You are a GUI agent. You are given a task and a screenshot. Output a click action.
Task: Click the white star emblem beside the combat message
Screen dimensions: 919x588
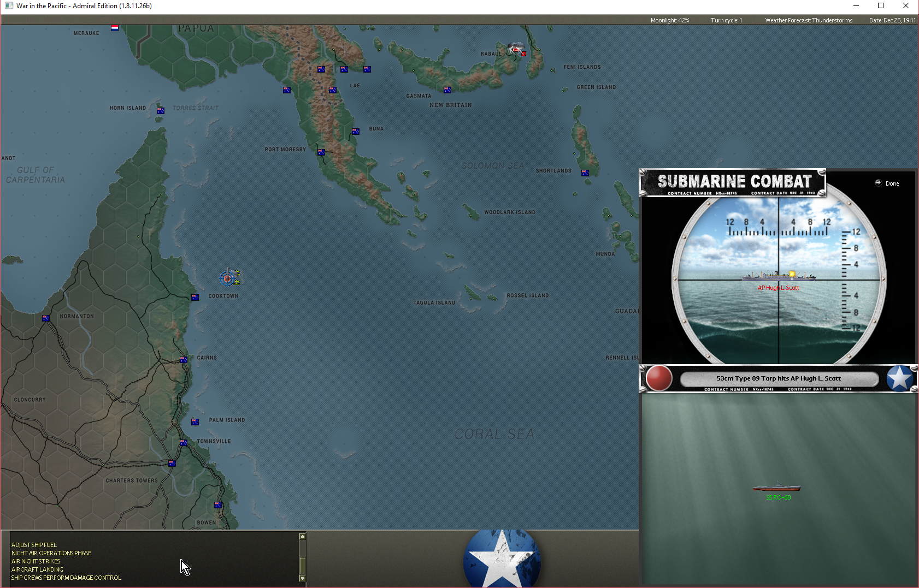[x=899, y=378]
